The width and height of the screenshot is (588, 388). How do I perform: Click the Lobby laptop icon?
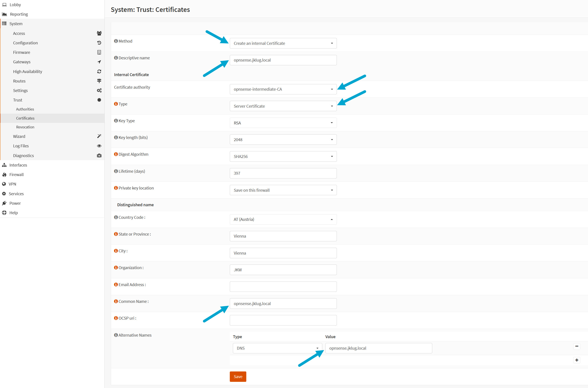tap(4, 4)
